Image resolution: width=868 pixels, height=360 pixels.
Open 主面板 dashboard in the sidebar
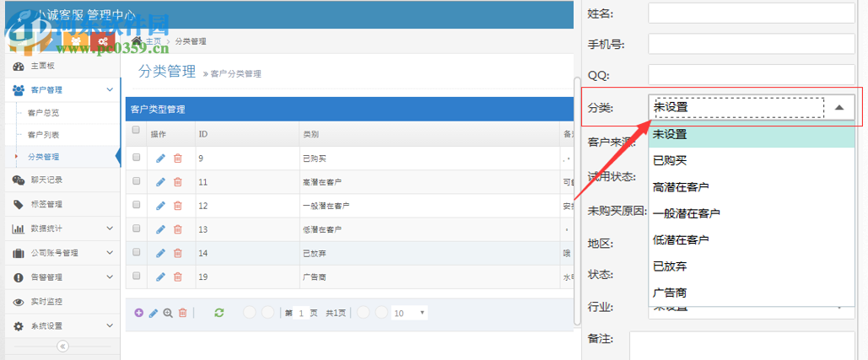[x=61, y=67]
